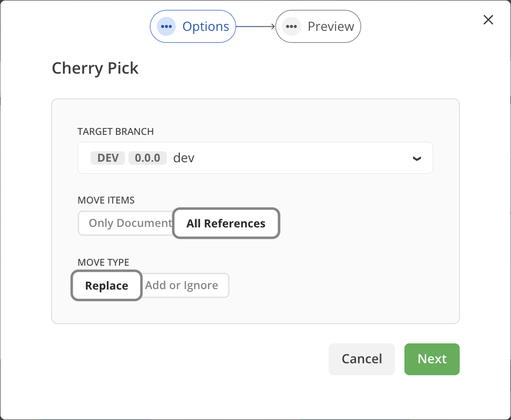The image size is (511, 420).
Task: Click the DEV badge in the branch field
Action: (x=108, y=158)
